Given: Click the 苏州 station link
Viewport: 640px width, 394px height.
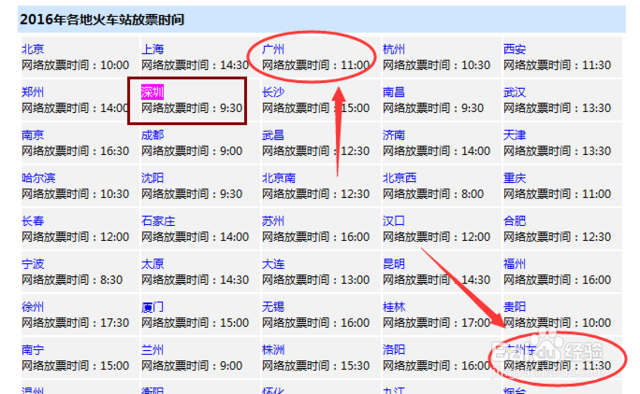Looking at the screenshot, I should click(273, 221).
